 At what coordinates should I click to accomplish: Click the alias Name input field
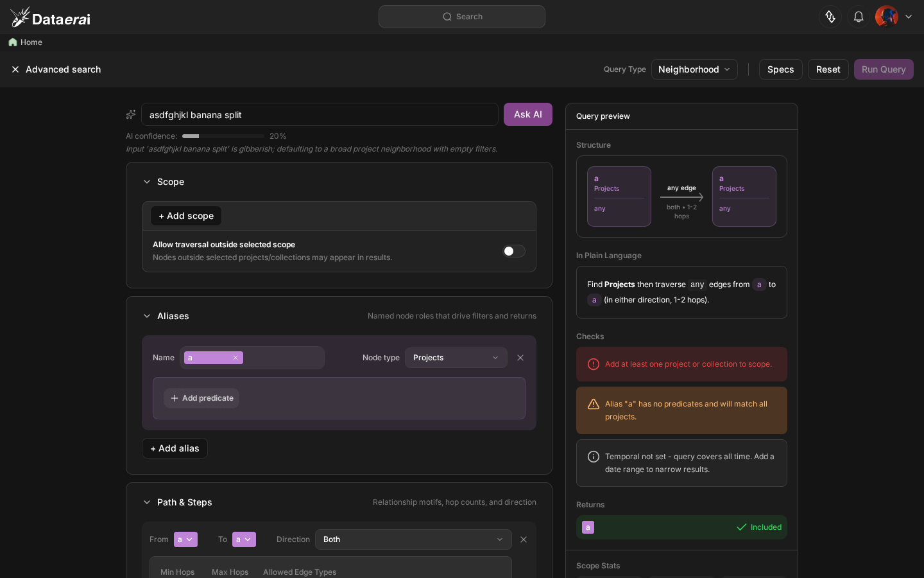pos(252,358)
